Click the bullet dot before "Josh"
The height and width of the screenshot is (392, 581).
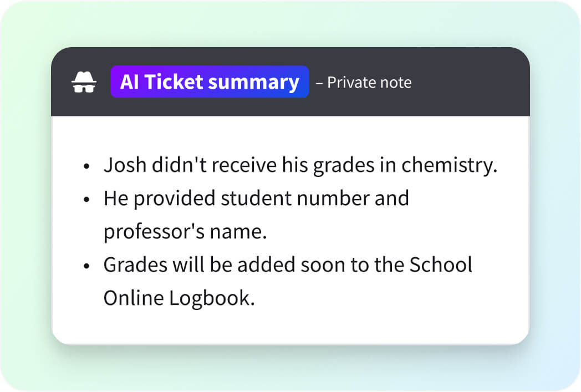coord(86,166)
